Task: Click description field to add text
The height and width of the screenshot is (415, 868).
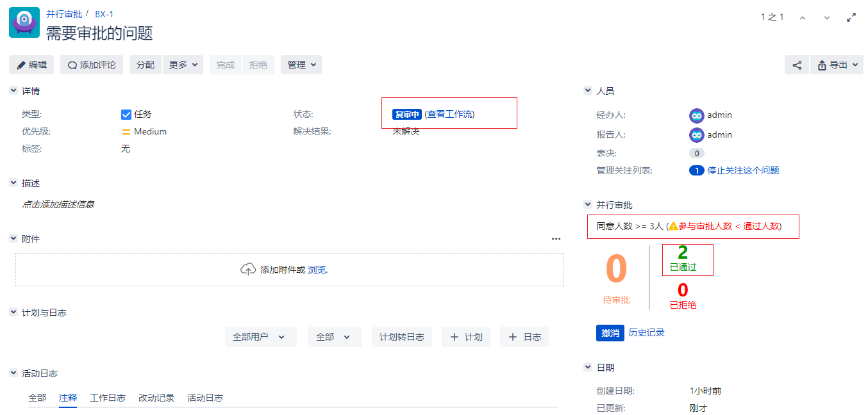Action: pos(58,204)
